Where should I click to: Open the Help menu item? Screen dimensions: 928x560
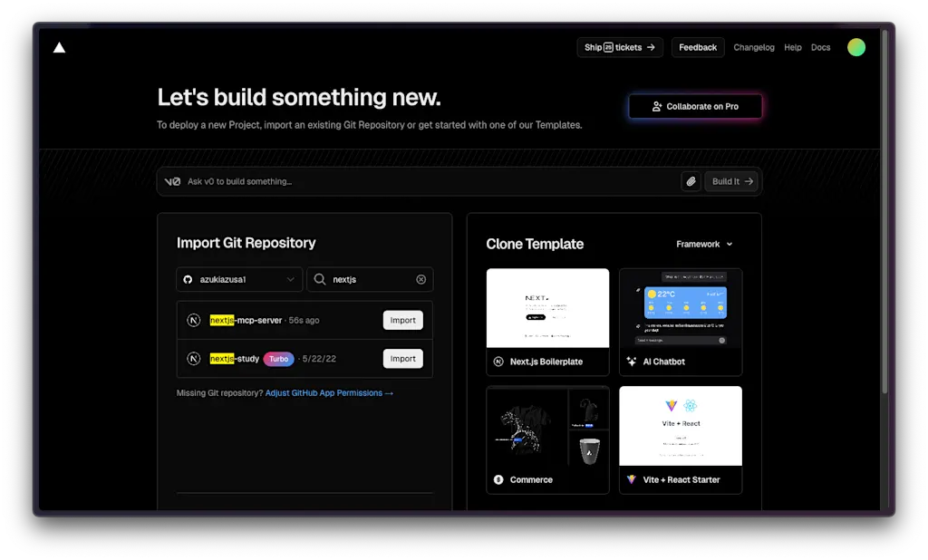(x=792, y=47)
